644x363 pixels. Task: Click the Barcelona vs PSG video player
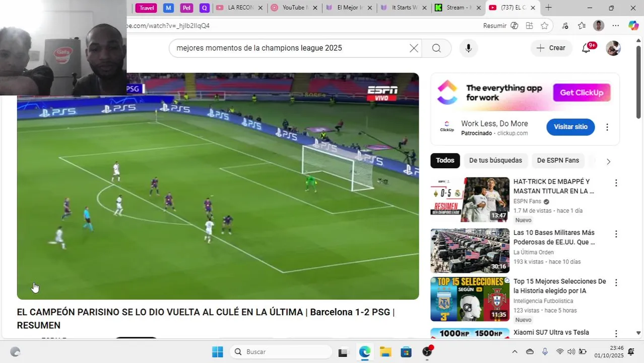218,186
